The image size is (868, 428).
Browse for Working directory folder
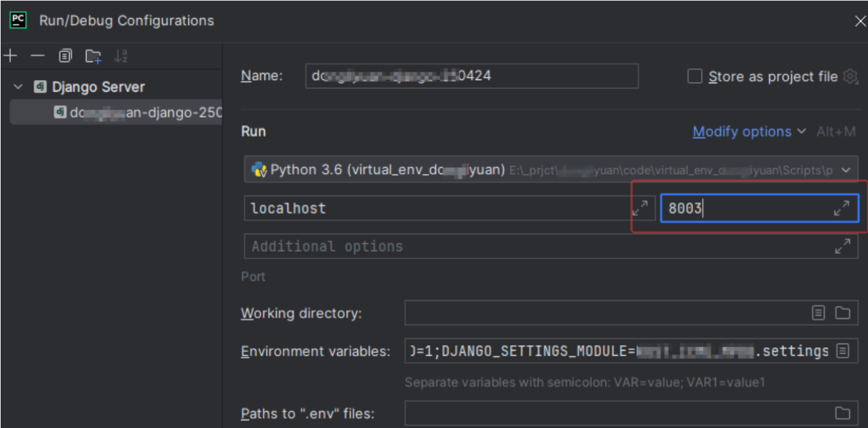point(842,313)
